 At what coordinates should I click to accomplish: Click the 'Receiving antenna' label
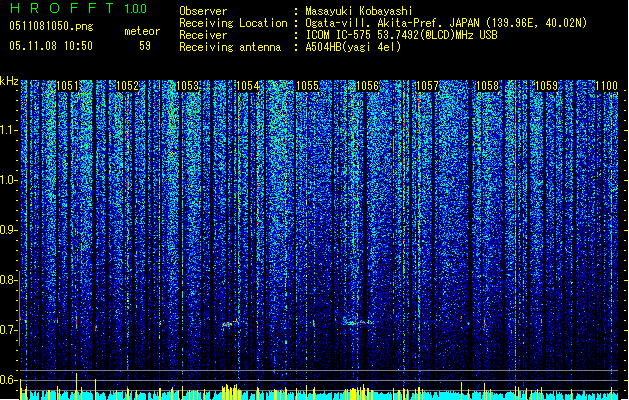pos(230,47)
